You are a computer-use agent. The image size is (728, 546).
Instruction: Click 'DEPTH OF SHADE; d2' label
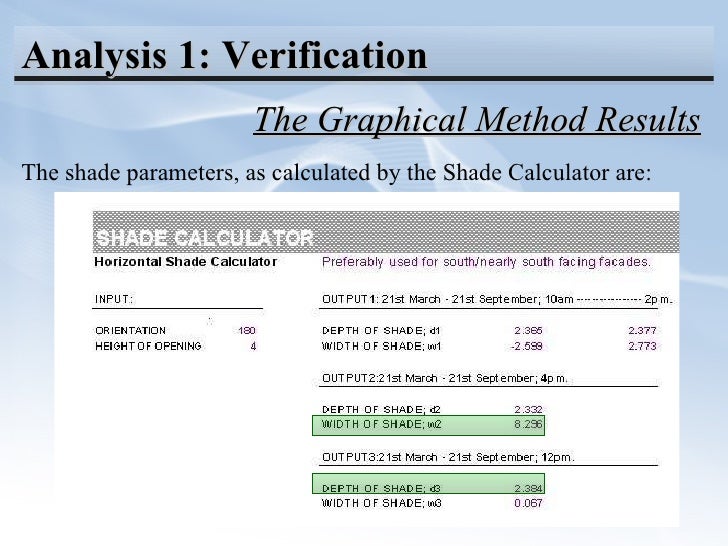click(381, 410)
